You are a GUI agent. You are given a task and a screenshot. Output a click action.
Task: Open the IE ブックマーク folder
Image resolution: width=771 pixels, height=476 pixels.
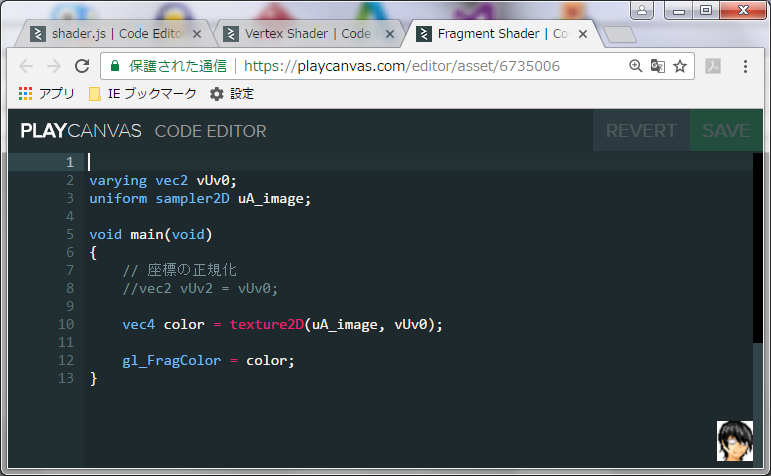click(143, 93)
